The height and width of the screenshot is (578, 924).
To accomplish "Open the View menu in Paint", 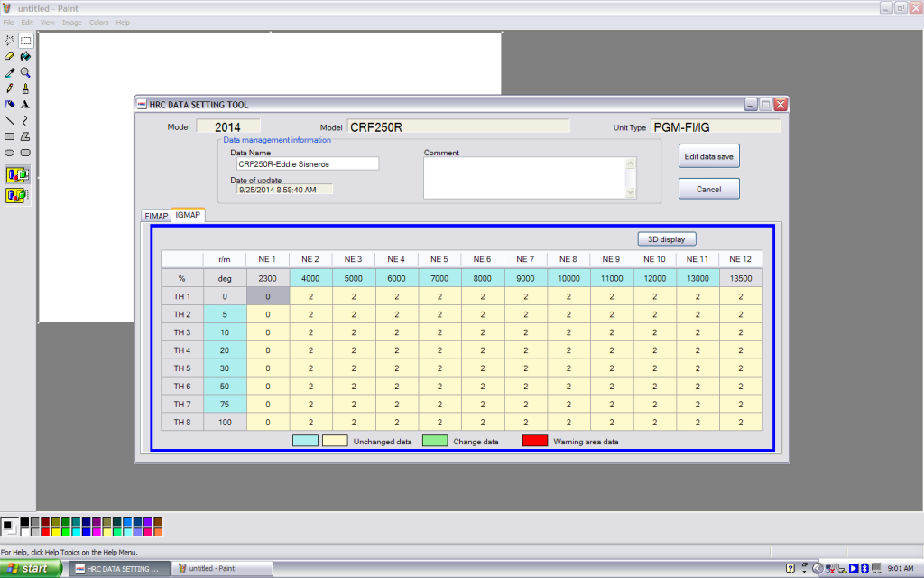I will coord(47,23).
